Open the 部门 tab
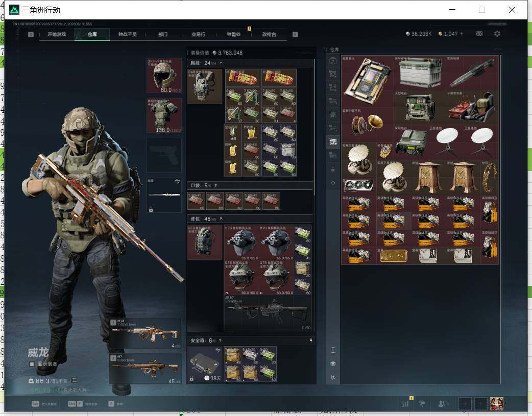The image size is (532, 416). (163, 34)
